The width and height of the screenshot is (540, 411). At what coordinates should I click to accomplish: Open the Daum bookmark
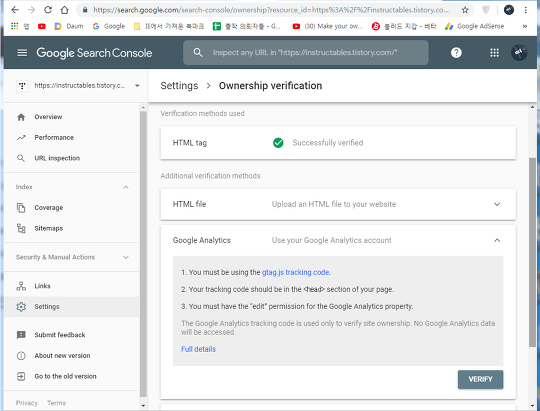[69, 26]
